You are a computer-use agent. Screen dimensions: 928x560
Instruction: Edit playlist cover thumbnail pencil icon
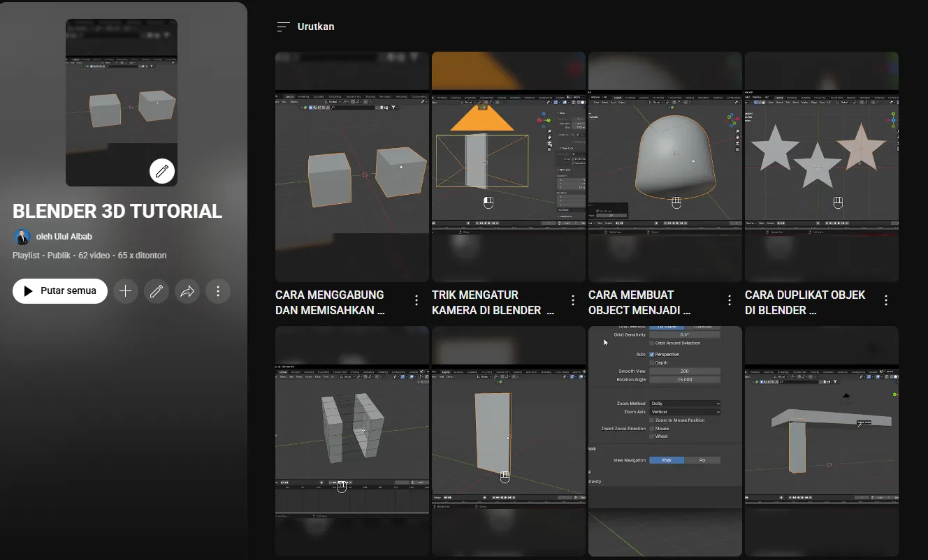[x=162, y=171]
